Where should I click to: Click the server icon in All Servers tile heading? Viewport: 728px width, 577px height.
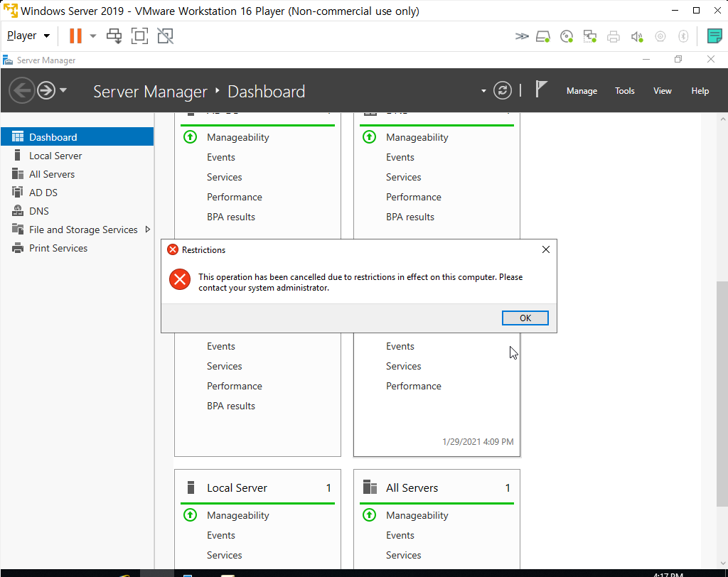pyautogui.click(x=370, y=487)
